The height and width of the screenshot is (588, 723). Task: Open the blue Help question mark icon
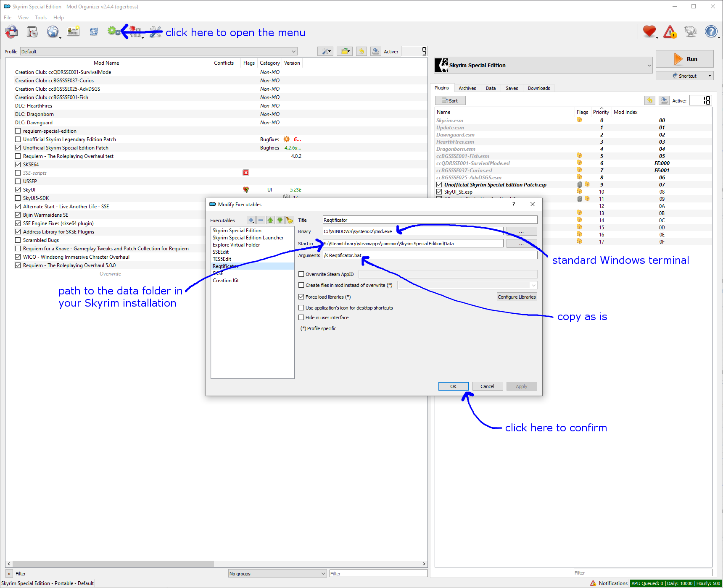[711, 31]
